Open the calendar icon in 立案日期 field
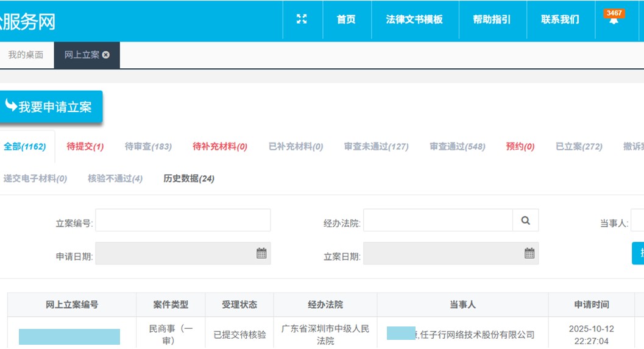Screen dimensions: 644x349 coord(529,253)
